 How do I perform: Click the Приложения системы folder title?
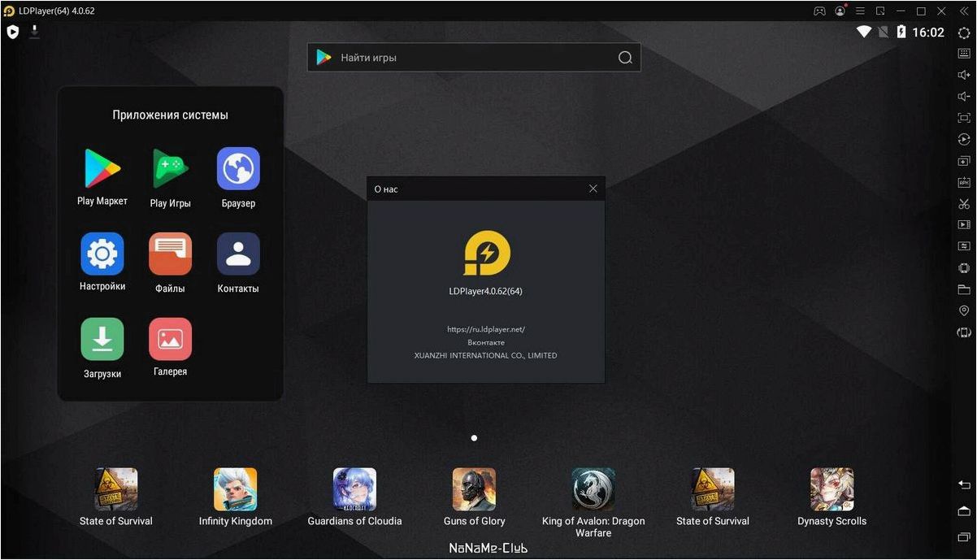tap(170, 115)
